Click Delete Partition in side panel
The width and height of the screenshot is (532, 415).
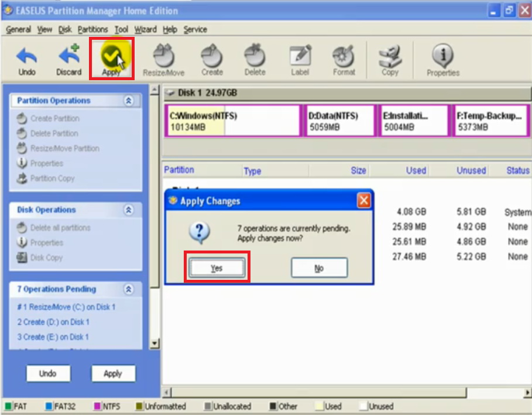pyautogui.click(x=47, y=133)
